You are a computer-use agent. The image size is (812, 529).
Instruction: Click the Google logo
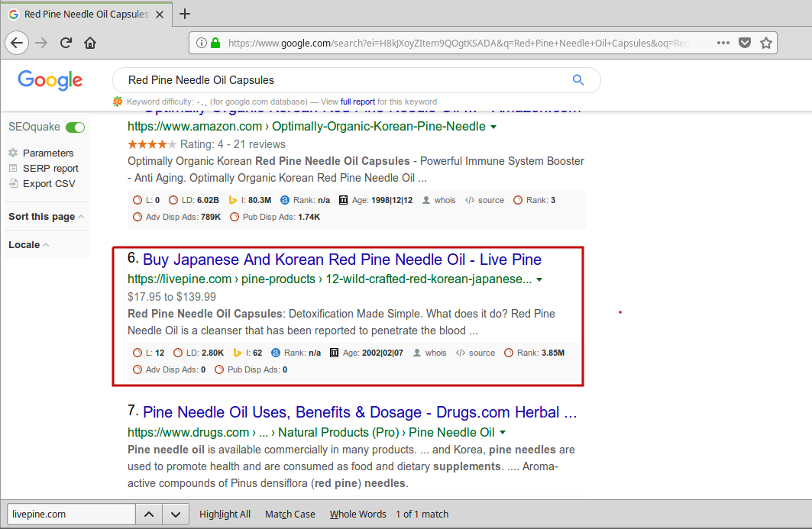50,80
